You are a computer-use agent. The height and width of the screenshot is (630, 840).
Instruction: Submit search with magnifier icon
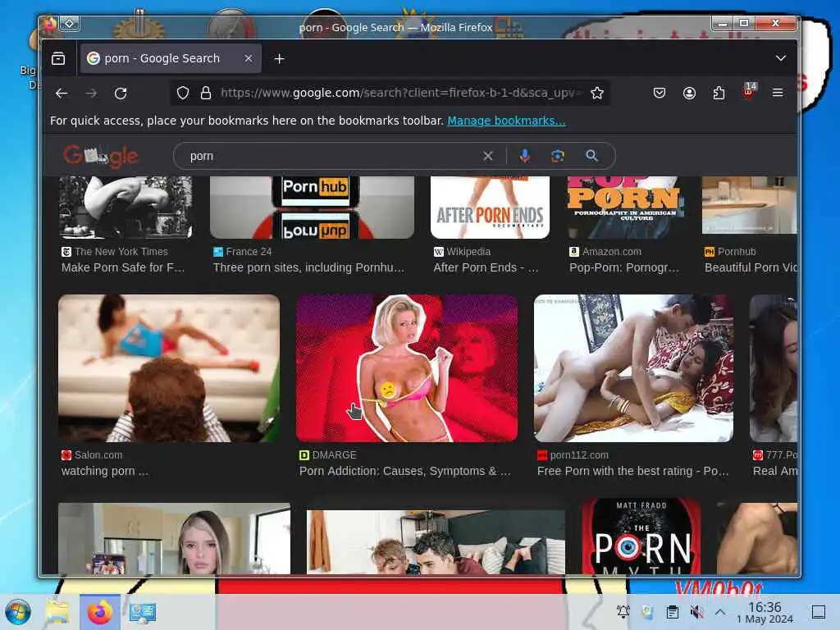click(591, 156)
